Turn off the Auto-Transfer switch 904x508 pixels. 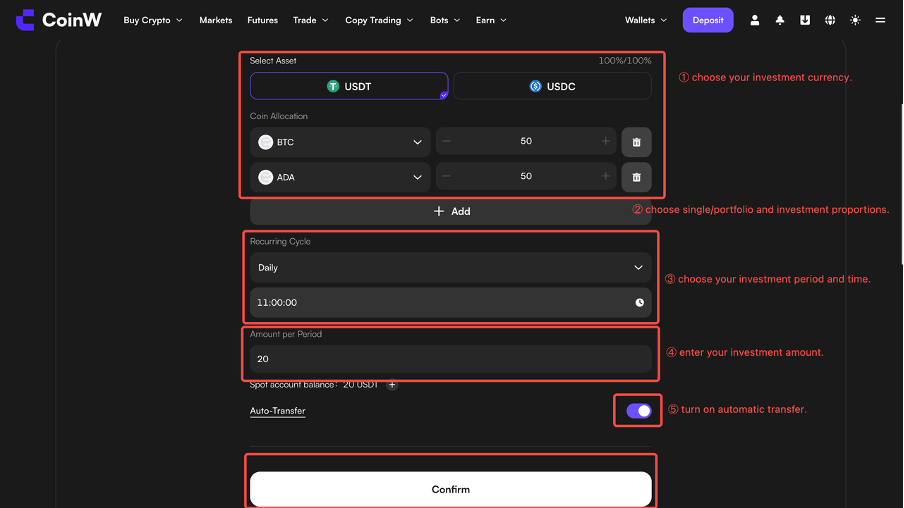[x=639, y=411]
